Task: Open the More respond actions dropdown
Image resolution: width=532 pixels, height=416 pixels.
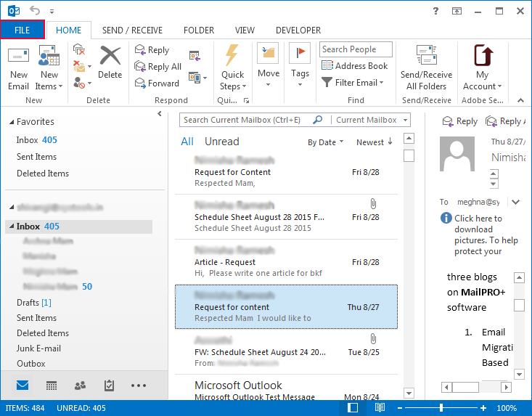Action: 197,78
